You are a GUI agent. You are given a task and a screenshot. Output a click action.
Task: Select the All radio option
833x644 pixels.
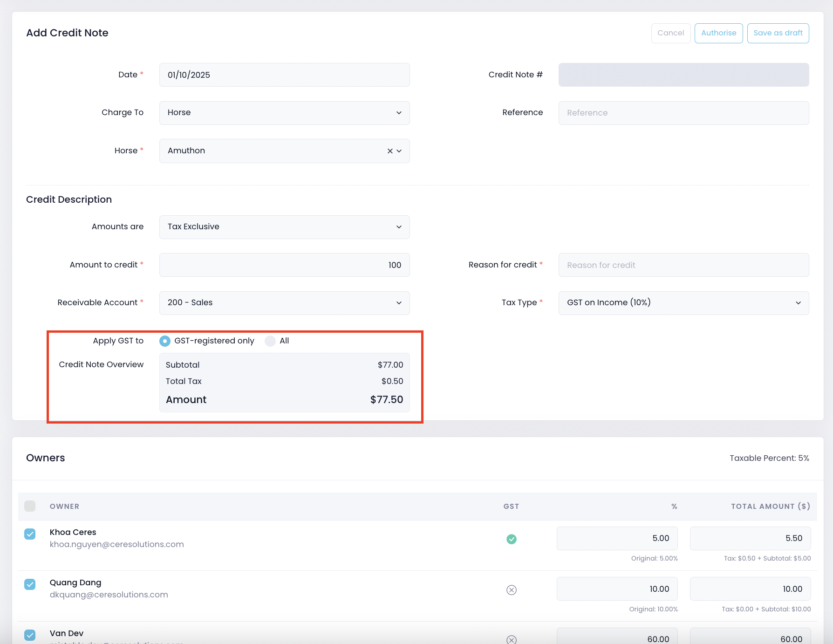pos(270,341)
